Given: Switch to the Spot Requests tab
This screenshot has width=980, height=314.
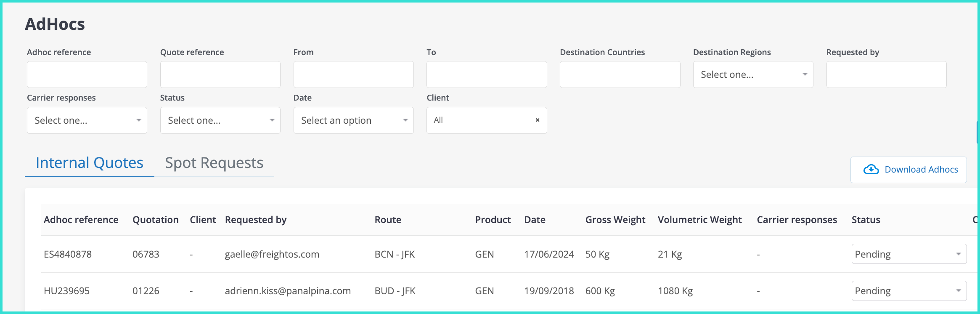Looking at the screenshot, I should [x=214, y=163].
